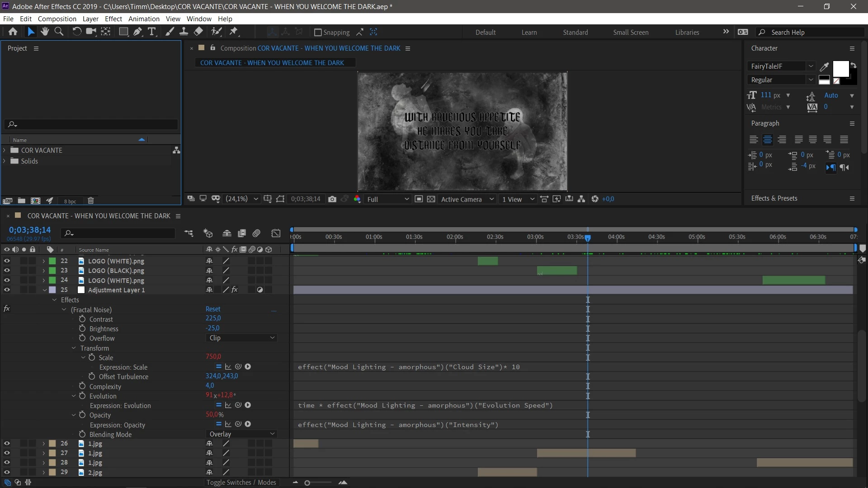The height and width of the screenshot is (488, 868).
Task: Click the eyedropper in Character panel
Action: tap(824, 67)
